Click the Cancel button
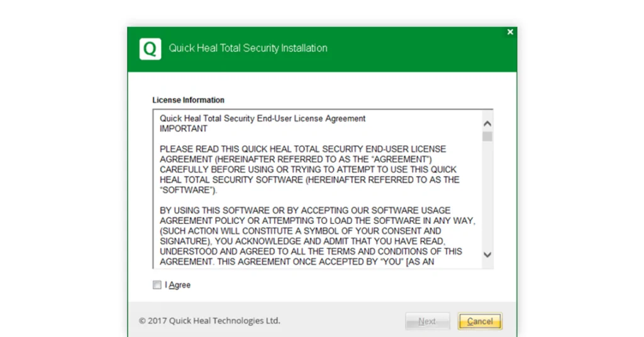The width and height of the screenshot is (644, 337). 480,321
